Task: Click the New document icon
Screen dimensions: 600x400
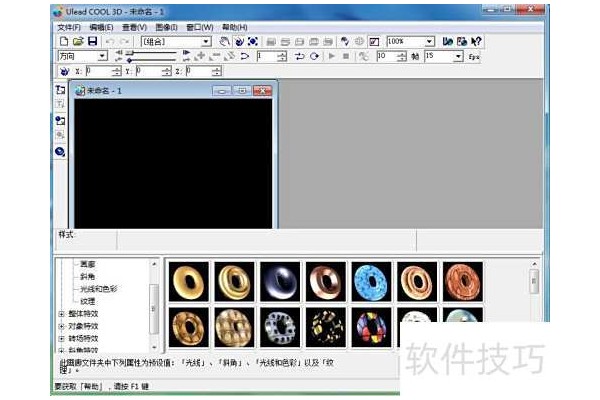Action: coord(64,41)
